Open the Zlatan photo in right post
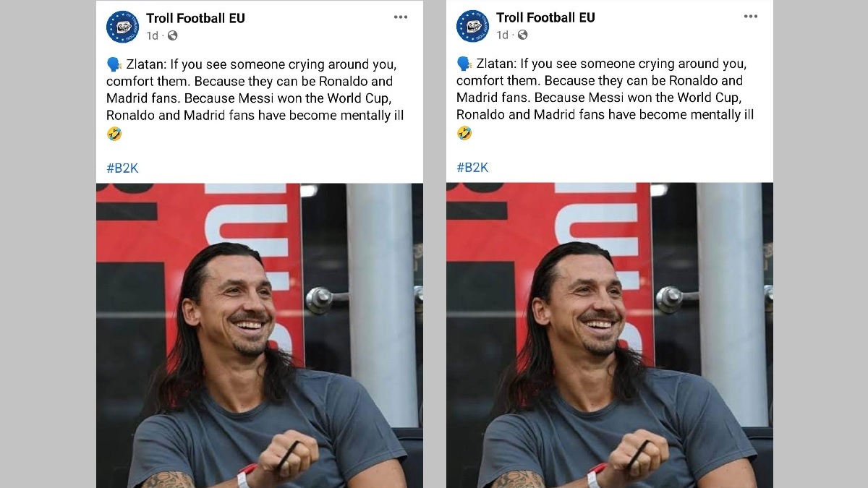Viewport: 868px width, 488px height. [x=609, y=335]
